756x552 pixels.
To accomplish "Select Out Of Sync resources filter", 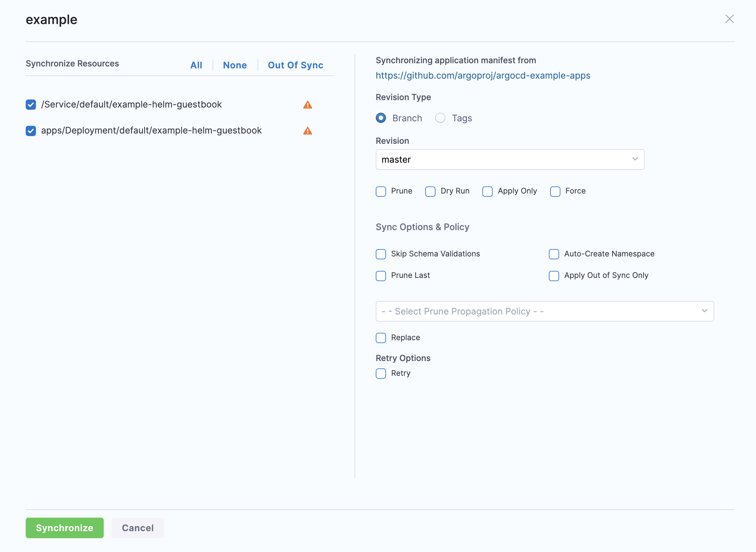I will click(x=295, y=65).
